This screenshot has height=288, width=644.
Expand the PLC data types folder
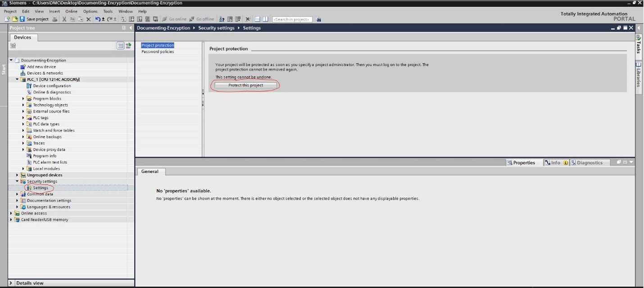point(23,124)
